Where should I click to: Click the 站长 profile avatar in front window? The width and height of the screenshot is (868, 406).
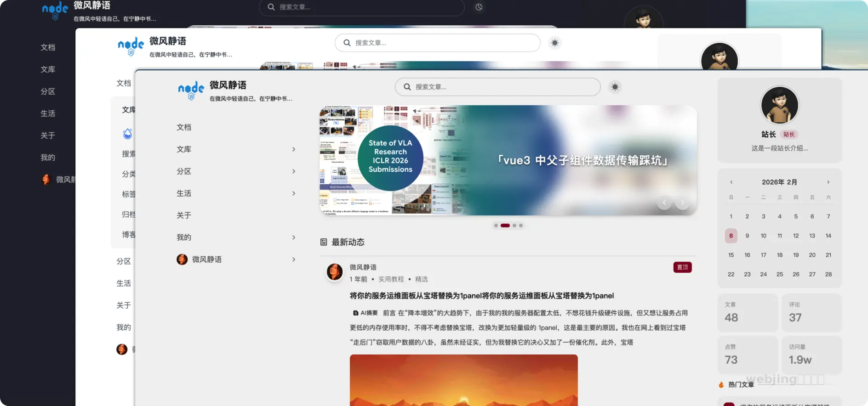[780, 105]
